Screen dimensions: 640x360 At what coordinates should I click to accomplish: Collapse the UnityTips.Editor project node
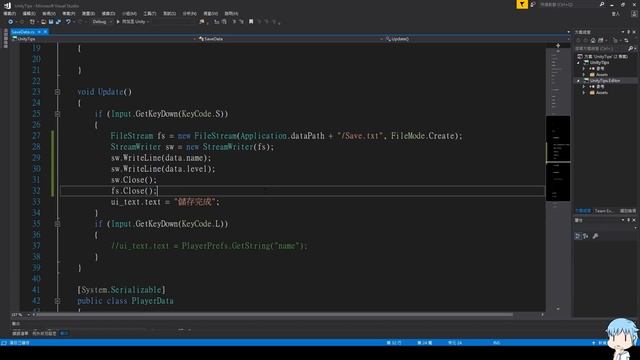578,81
